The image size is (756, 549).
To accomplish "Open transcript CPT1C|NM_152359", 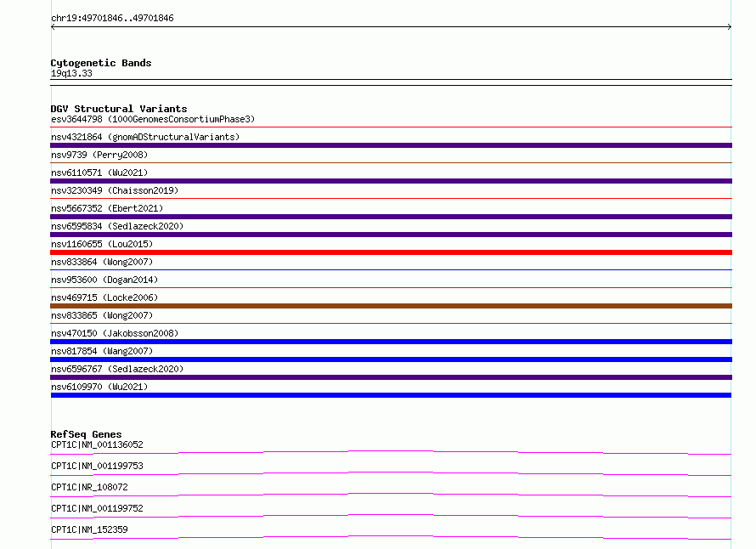I will (89, 529).
